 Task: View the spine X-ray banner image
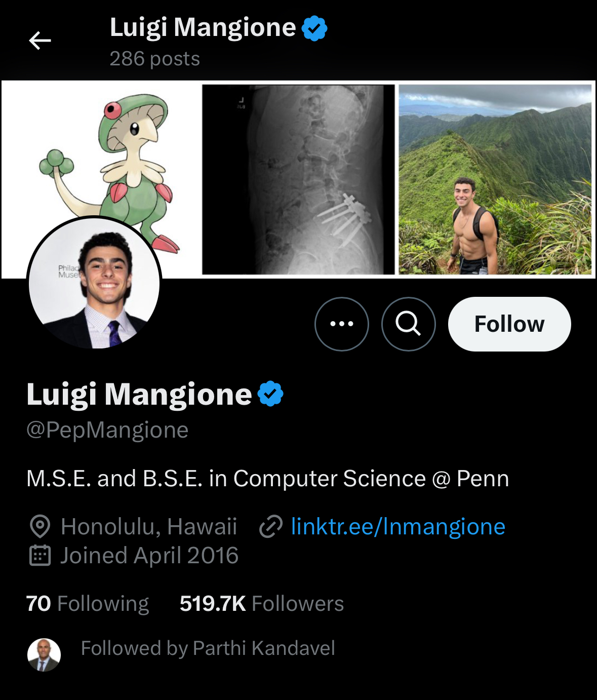click(x=298, y=179)
